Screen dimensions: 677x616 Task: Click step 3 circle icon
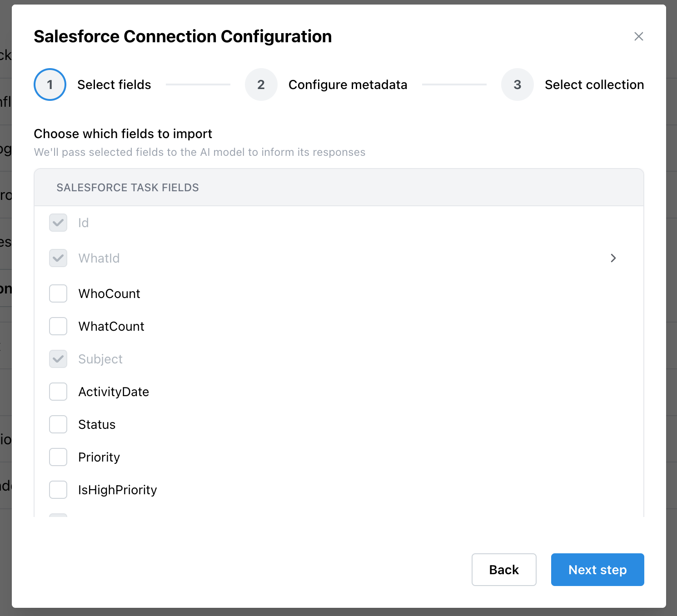tap(517, 84)
